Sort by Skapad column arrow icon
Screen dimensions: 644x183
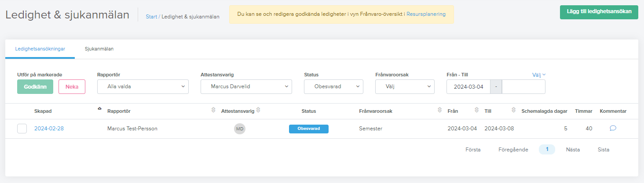[x=99, y=108]
